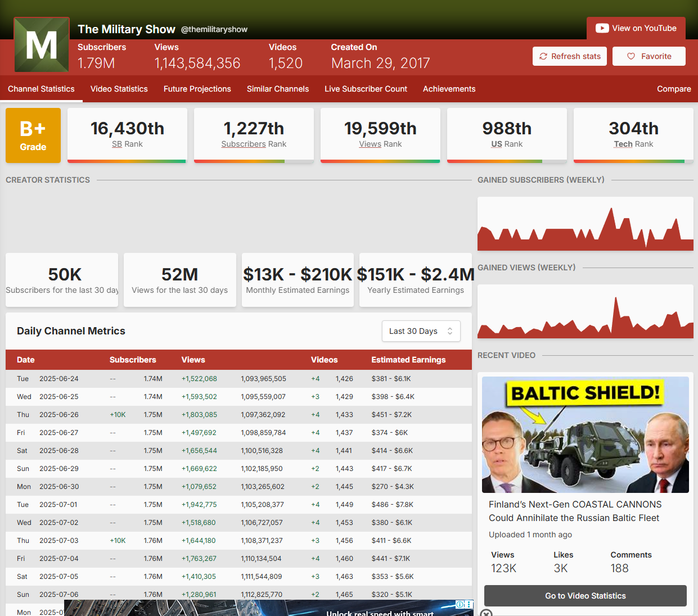Screen dimensions: 698x616
Task: Click the Refresh stats button
Action: click(x=570, y=56)
